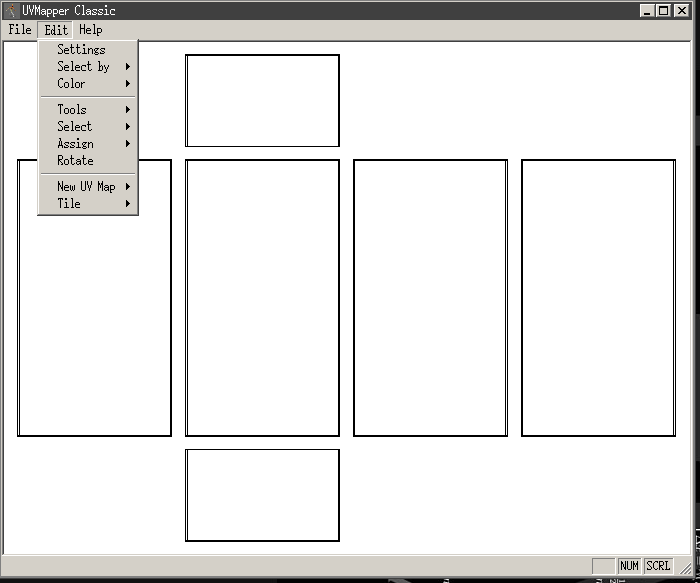
Task: Expand the Color submenu
Action: pos(88,83)
